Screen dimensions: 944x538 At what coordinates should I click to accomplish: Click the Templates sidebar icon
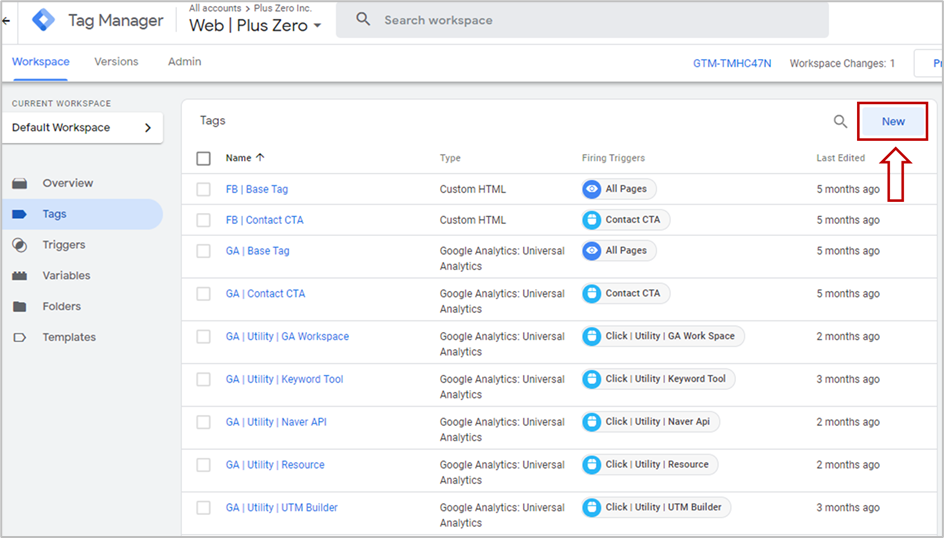tap(20, 337)
